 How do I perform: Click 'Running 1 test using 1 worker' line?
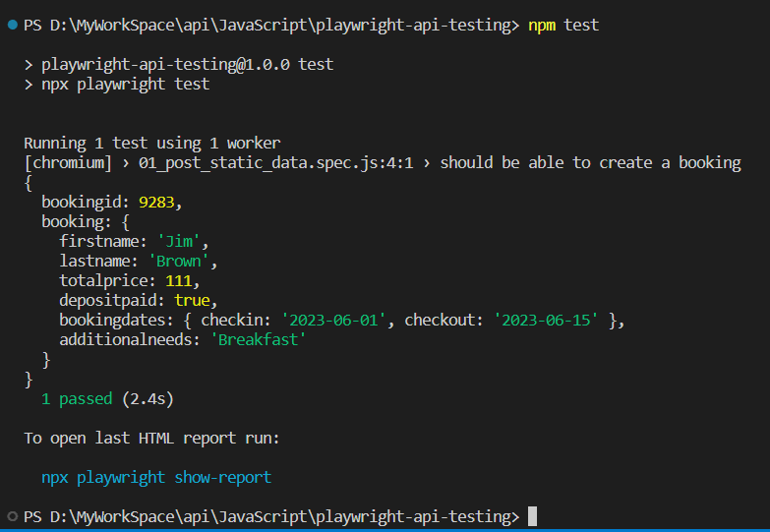click(x=152, y=143)
